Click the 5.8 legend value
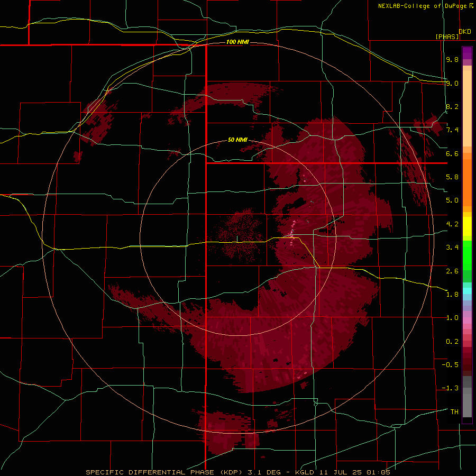The image size is (476, 476). [x=452, y=177]
